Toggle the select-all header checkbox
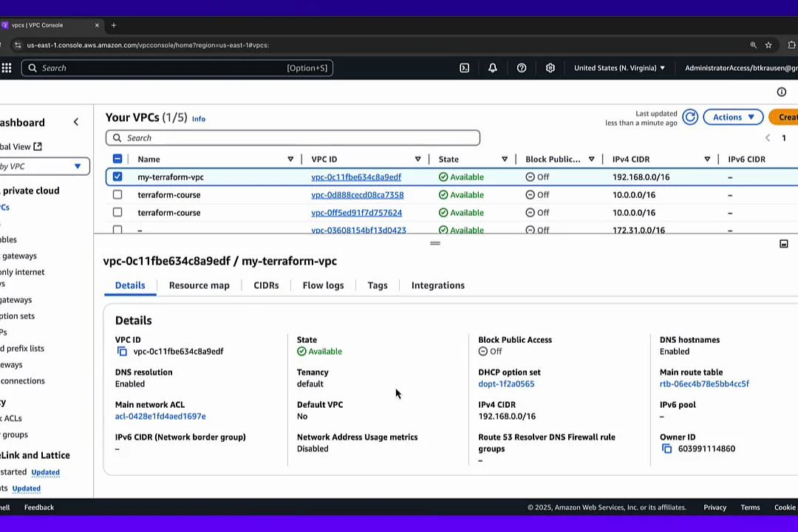Image resolution: width=798 pixels, height=532 pixels. click(117, 159)
